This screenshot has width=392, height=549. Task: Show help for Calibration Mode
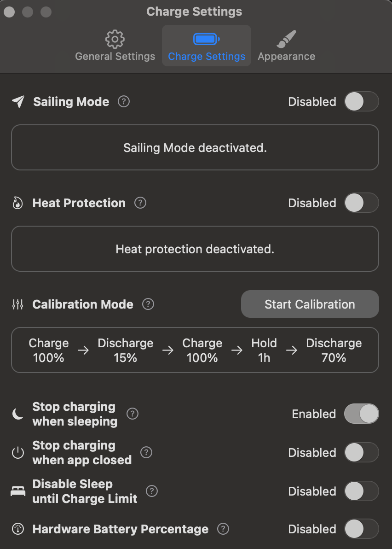tap(148, 304)
